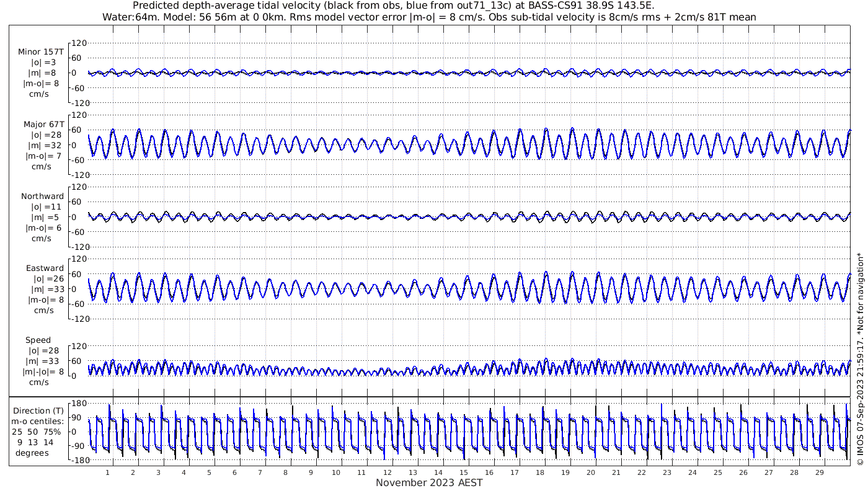
Task: Click day 1 on the time axis
Action: [108, 472]
